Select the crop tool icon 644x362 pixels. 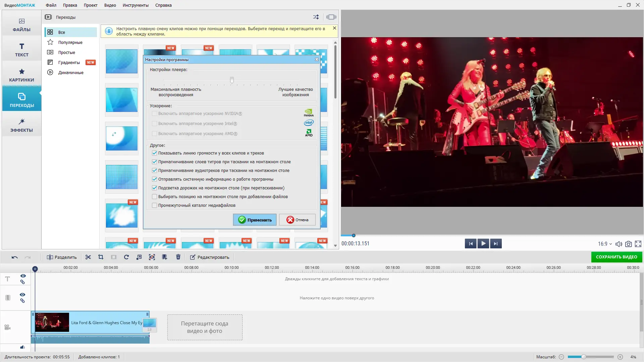[101, 257]
